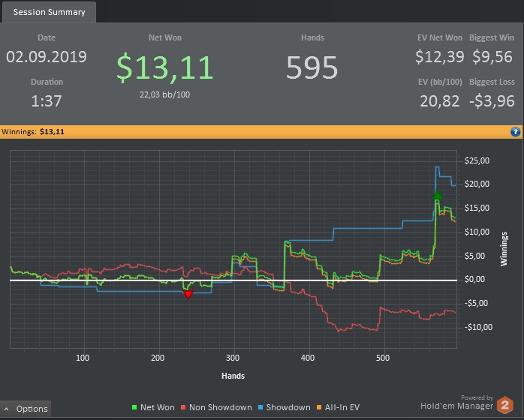The image size is (524, 420).
Task: Click the EV bb/100 value 20,82
Action: tap(440, 100)
